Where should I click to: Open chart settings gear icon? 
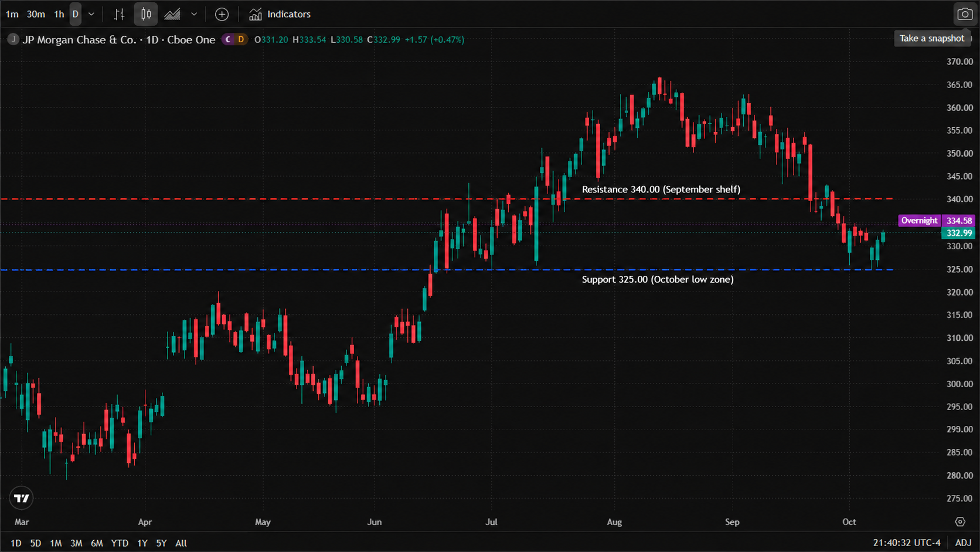tap(959, 521)
